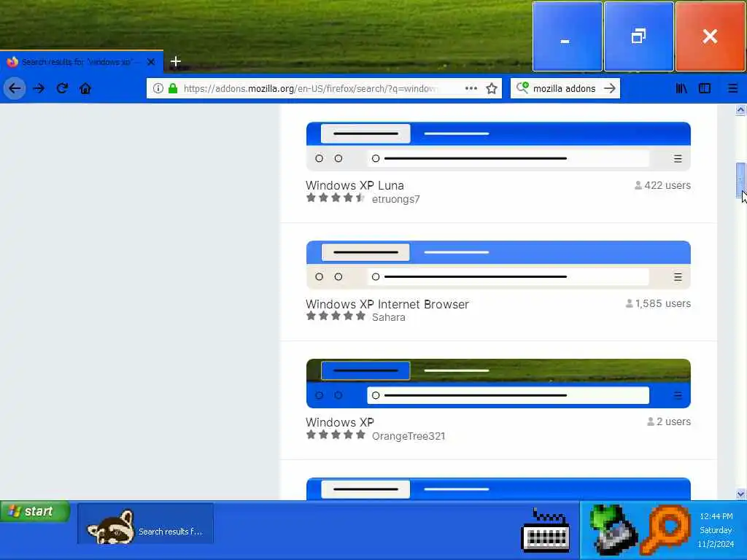Click the scrollbar up arrow
This screenshot has width=747, height=560.
[x=740, y=110]
